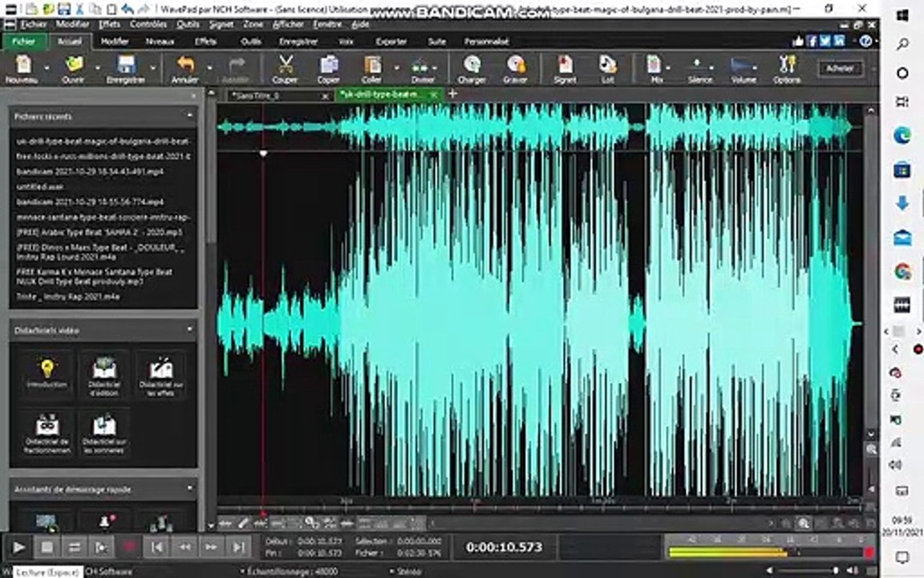Click the Acheter purchase button
The image size is (924, 578).
pos(841,68)
